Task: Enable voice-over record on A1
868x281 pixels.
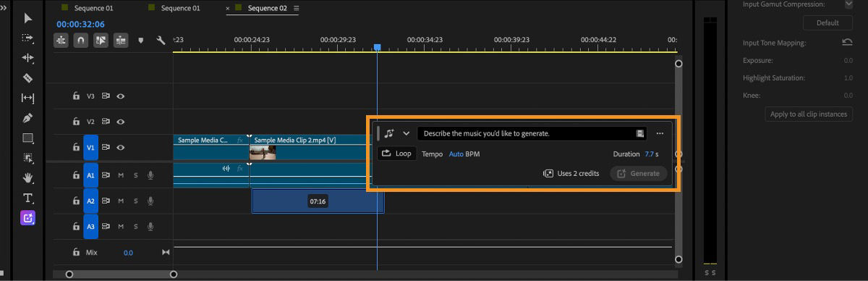Action: (x=150, y=175)
